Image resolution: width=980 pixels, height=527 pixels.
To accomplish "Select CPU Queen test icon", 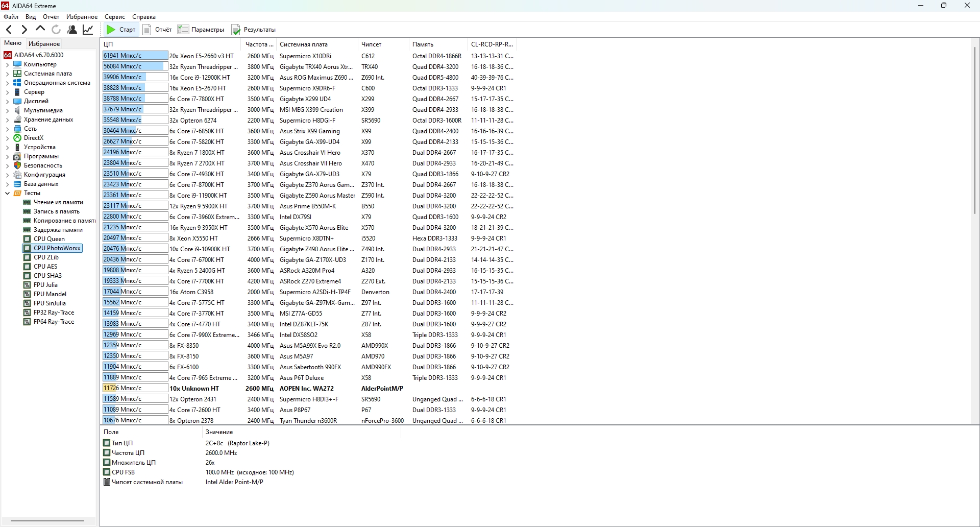I will [x=27, y=239].
